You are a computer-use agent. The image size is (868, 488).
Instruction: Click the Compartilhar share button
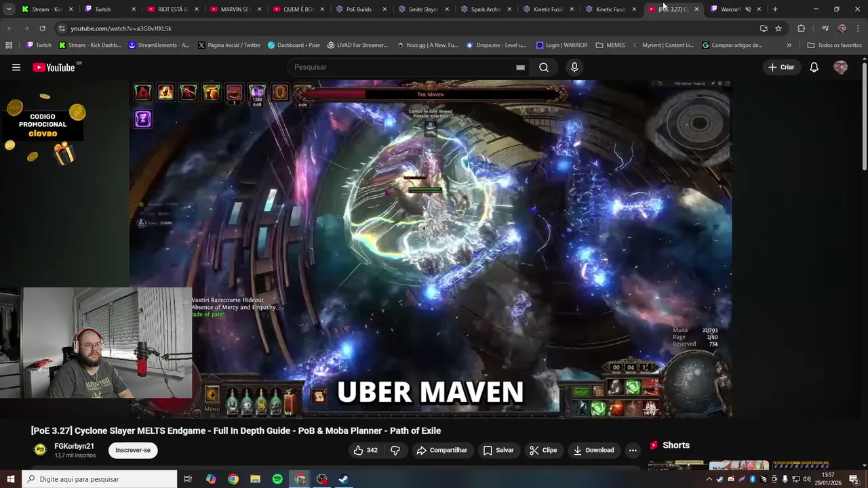click(x=441, y=450)
